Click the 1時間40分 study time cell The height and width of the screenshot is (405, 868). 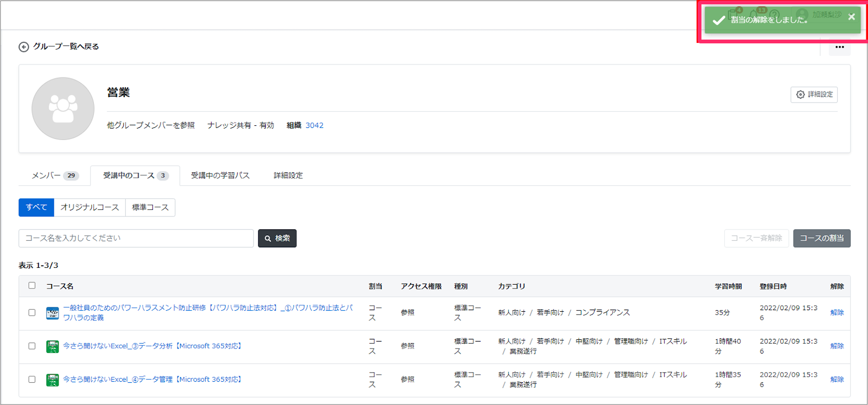pos(728,346)
